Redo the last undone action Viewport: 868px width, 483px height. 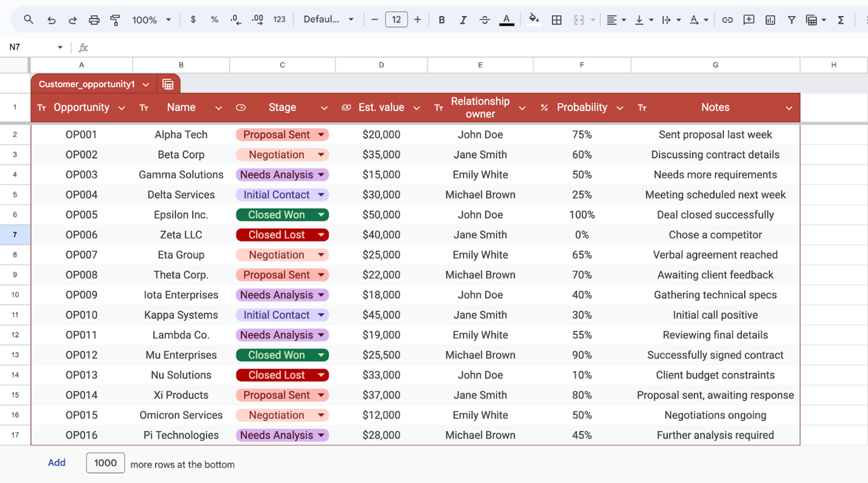tap(72, 20)
